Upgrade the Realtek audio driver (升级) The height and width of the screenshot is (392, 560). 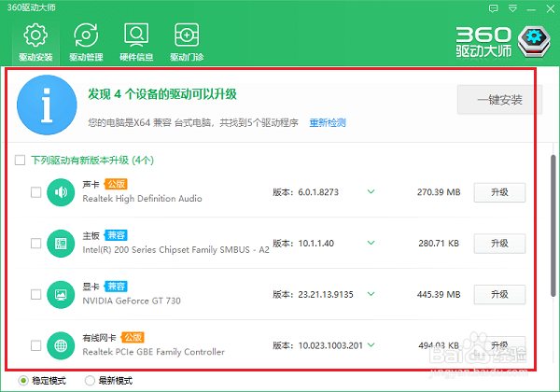pyautogui.click(x=499, y=192)
